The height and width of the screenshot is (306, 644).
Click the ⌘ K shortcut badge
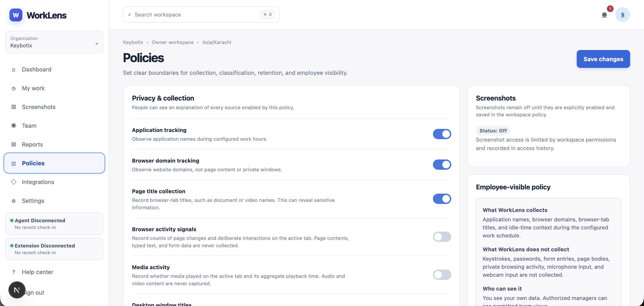click(268, 15)
